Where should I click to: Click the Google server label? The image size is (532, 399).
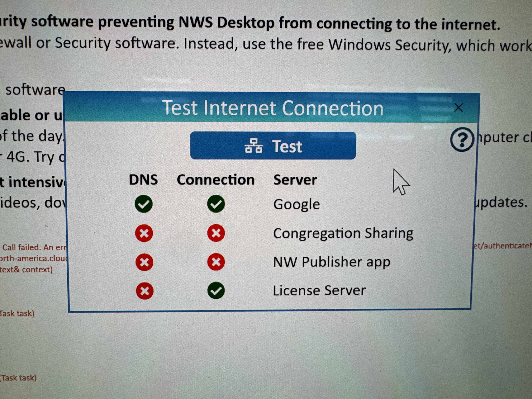coord(296,204)
